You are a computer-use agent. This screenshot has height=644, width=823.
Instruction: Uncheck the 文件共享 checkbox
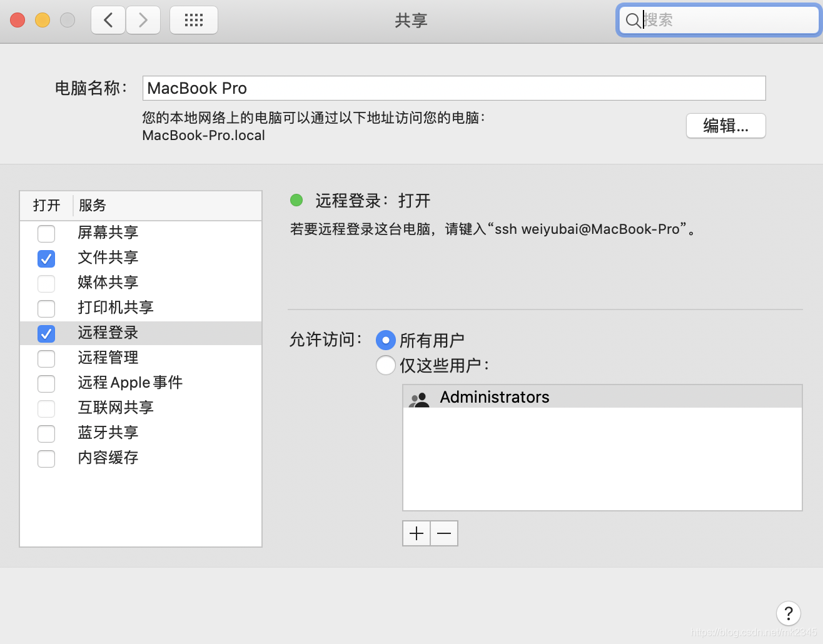click(46, 259)
